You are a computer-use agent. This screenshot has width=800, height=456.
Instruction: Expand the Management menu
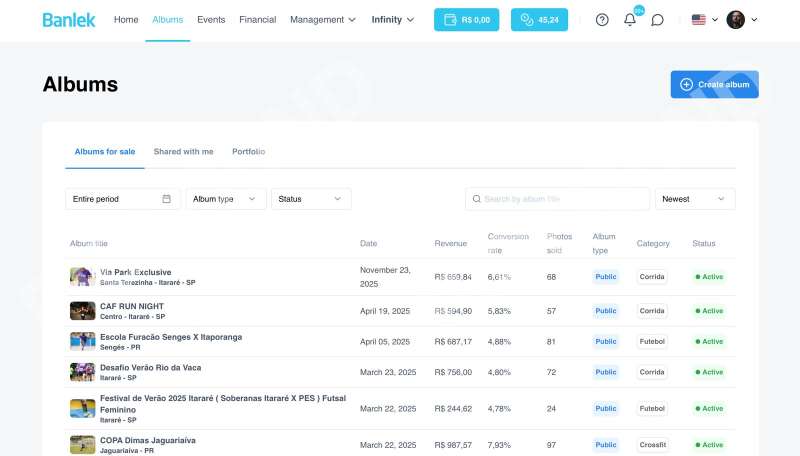coord(322,20)
